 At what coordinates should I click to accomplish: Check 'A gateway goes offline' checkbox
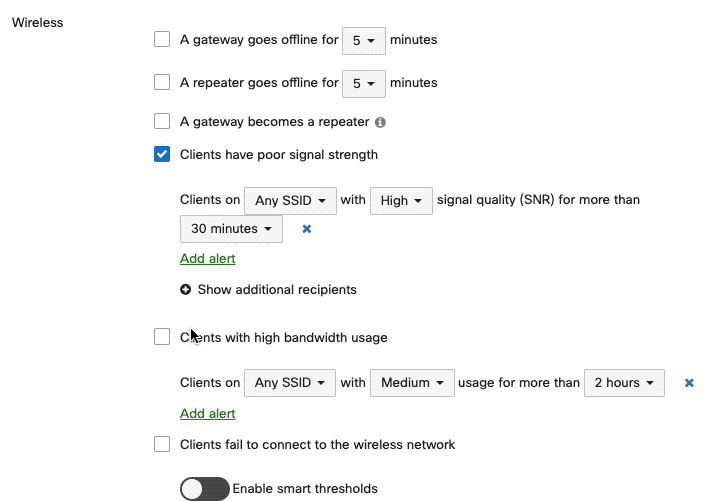click(162, 40)
